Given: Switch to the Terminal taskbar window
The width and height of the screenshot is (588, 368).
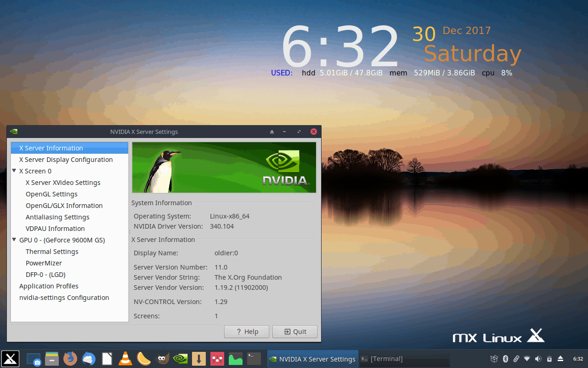Looking at the screenshot, I should pos(404,359).
